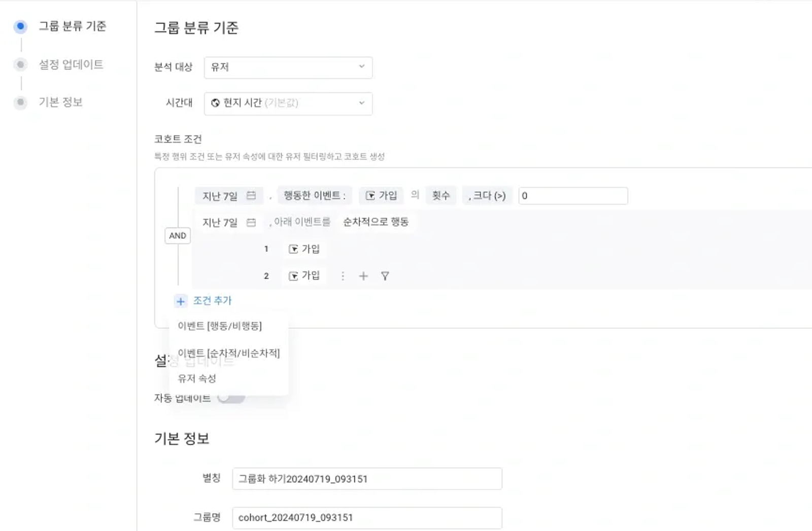Click the 순차적으로 행동 selector
This screenshot has width=812, height=531.
[x=376, y=222]
